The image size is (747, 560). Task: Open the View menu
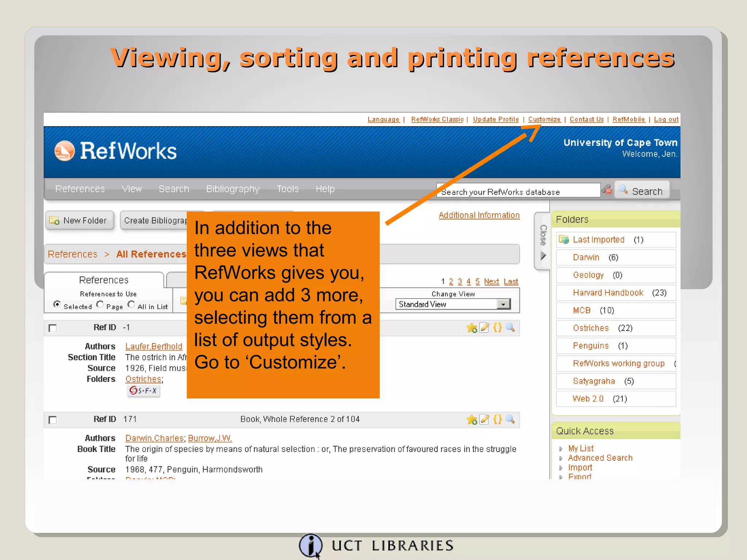tap(132, 189)
